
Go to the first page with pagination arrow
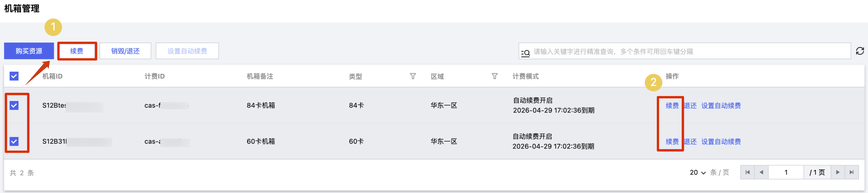pyautogui.click(x=747, y=172)
